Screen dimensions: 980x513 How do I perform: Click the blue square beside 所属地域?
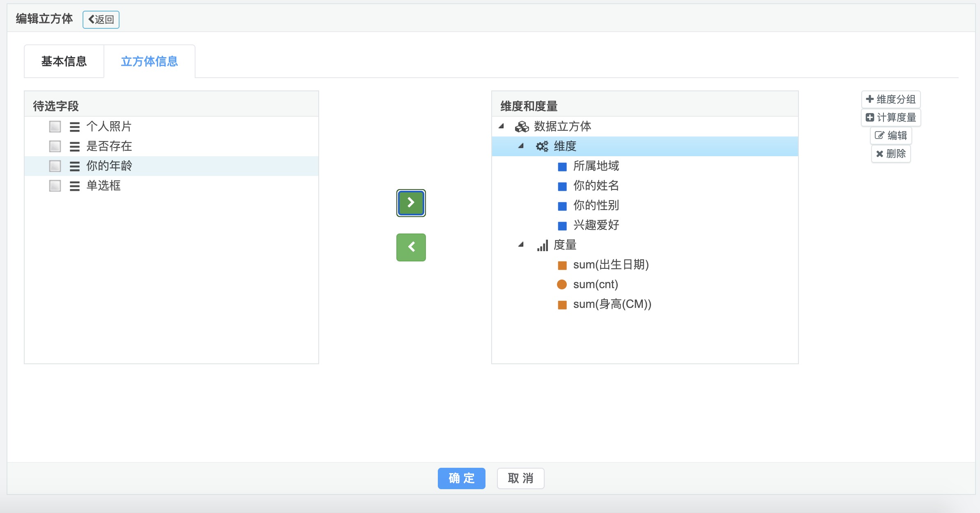pyautogui.click(x=562, y=166)
